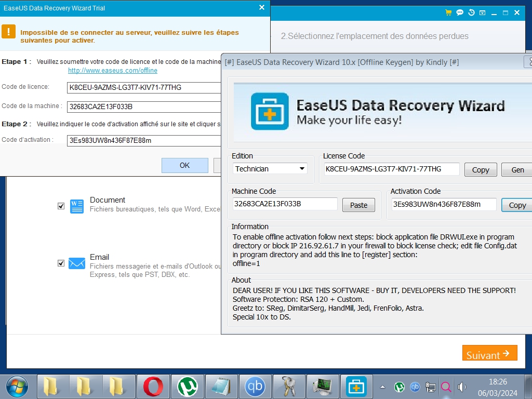Click Copy next to License Code
The height and width of the screenshot is (399, 532).
point(481,170)
